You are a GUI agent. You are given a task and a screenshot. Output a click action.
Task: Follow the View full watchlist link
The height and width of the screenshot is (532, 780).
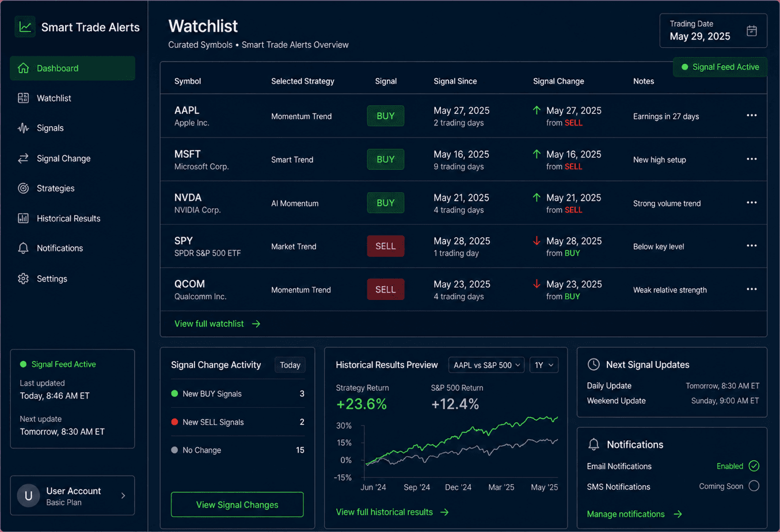coord(218,324)
